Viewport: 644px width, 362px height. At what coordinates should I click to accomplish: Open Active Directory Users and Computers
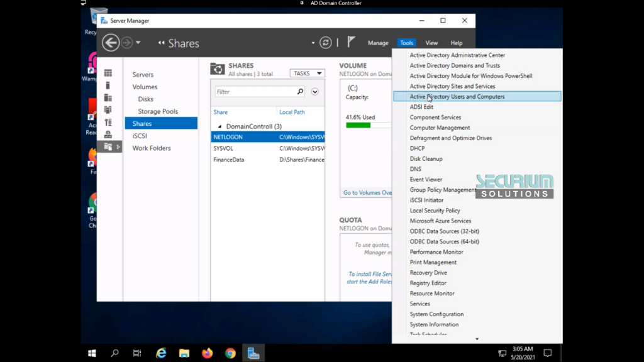[477, 96]
